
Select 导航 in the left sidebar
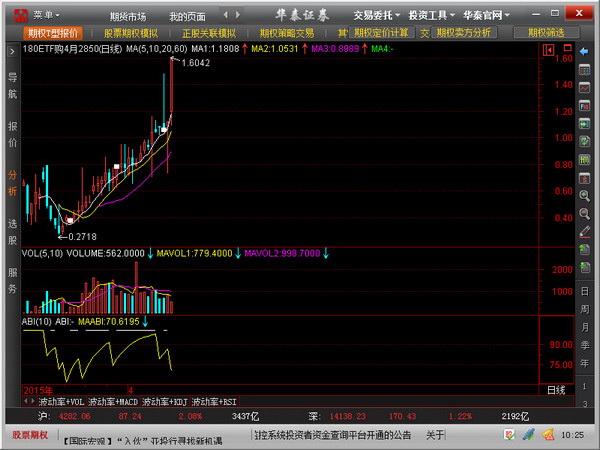click(x=13, y=86)
